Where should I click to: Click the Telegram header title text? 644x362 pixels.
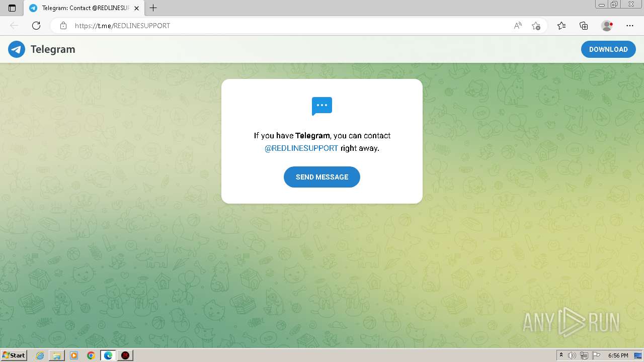tap(53, 49)
